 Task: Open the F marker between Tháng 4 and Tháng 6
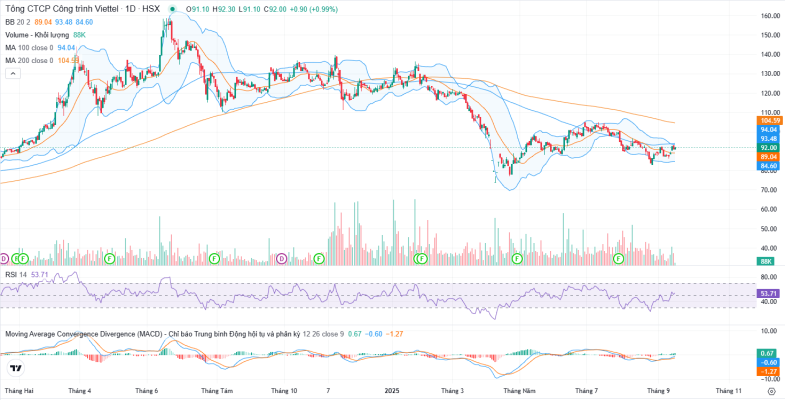(110, 259)
